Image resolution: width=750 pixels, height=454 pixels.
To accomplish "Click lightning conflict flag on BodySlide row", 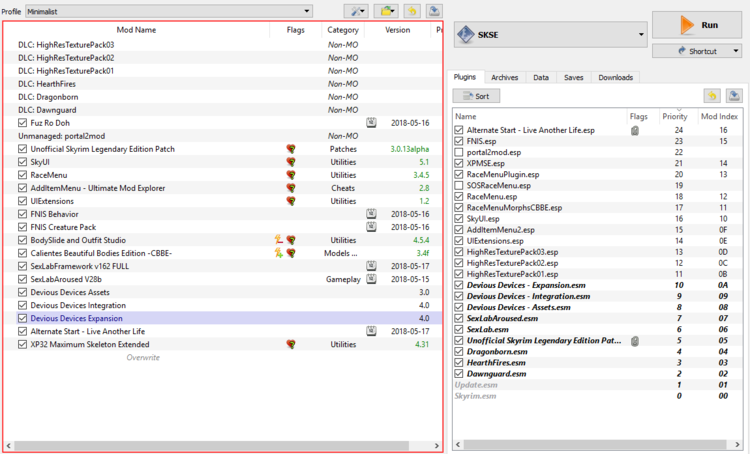I will [x=278, y=240].
